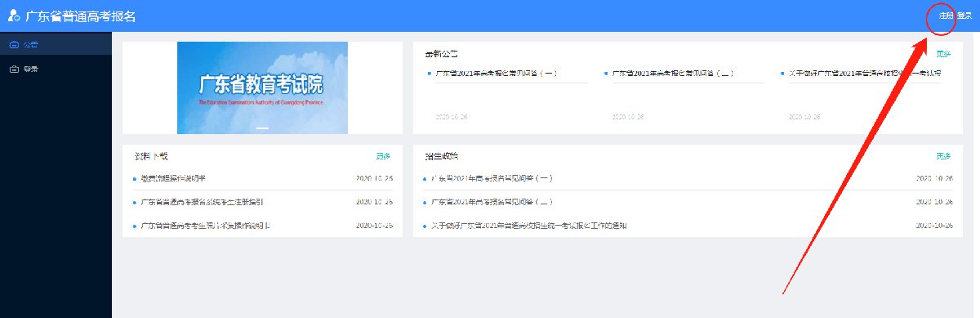Open 更多 in the 最新公告 panel
The width and height of the screenshot is (980, 318).
(943, 54)
